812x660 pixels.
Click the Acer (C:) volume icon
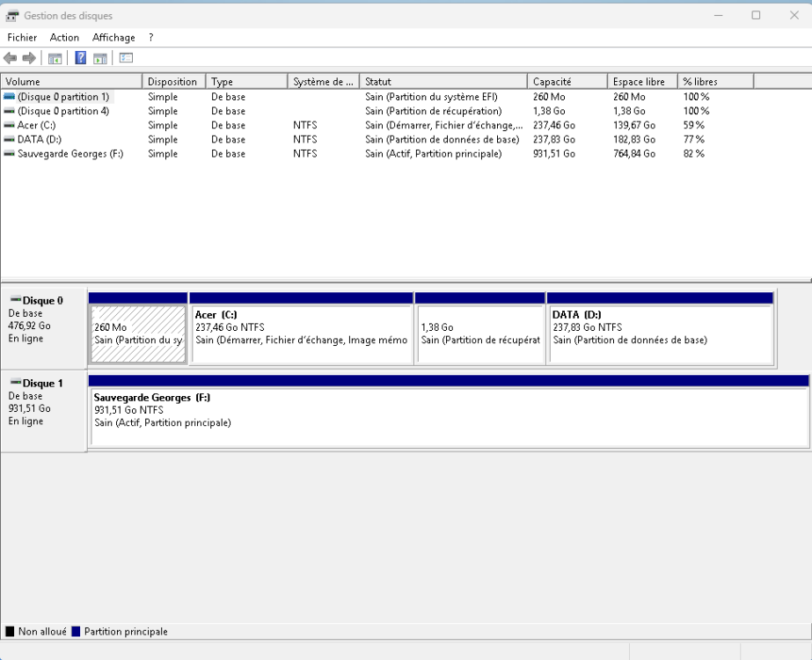(x=7, y=125)
